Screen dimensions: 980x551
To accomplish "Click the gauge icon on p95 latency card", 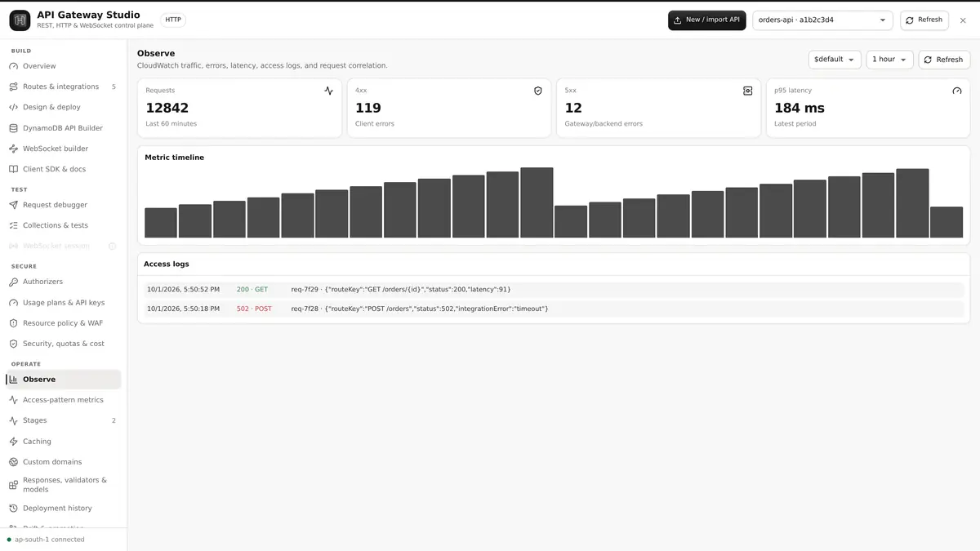I will point(957,91).
